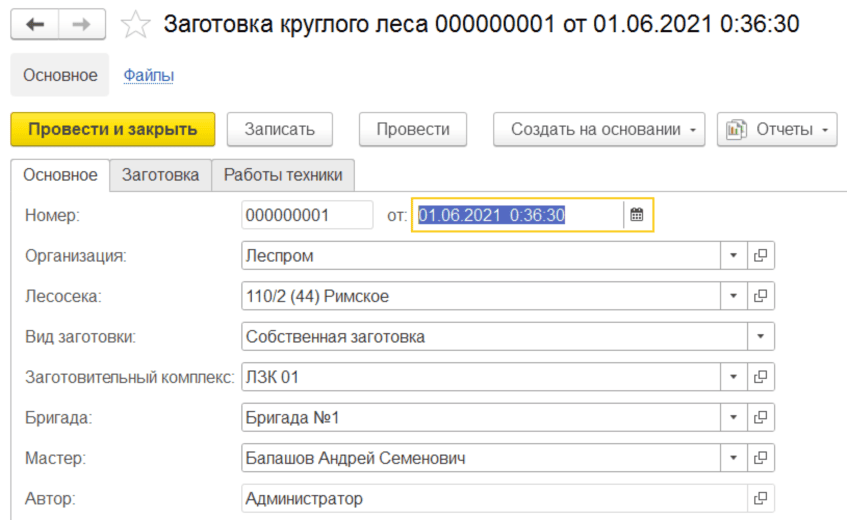This screenshot has height=520, width=847.
Task: Open the Отчеты reports menu
Action: (x=777, y=130)
